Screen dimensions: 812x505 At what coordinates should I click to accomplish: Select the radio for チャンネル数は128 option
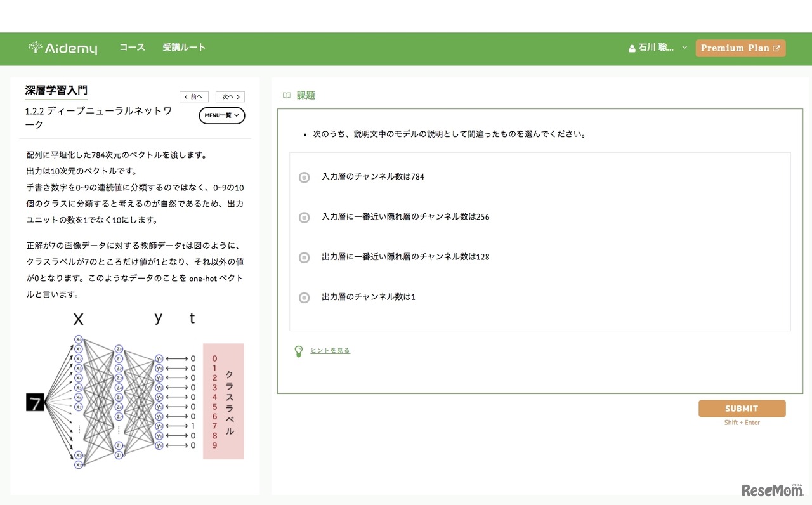point(304,258)
